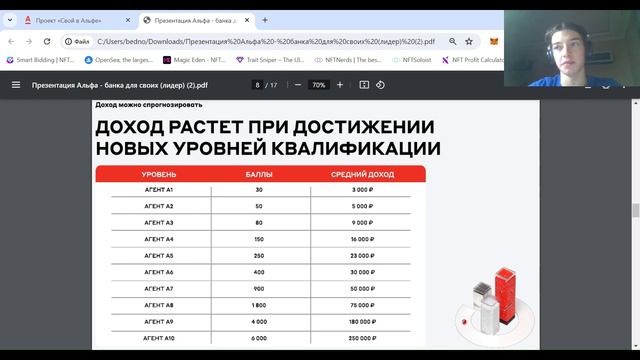640x360 pixels.
Task: Click the БАЛЛЫ column header
Action: click(259, 174)
